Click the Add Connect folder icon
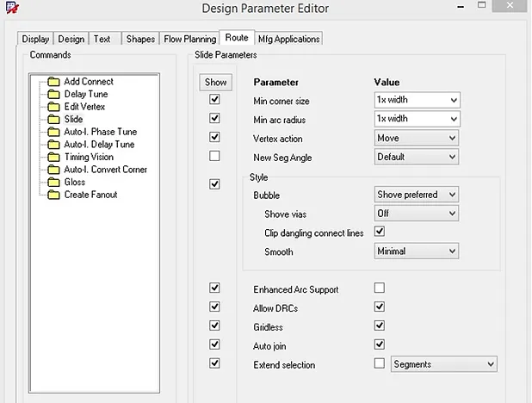This screenshot has width=532, height=403. (53, 82)
